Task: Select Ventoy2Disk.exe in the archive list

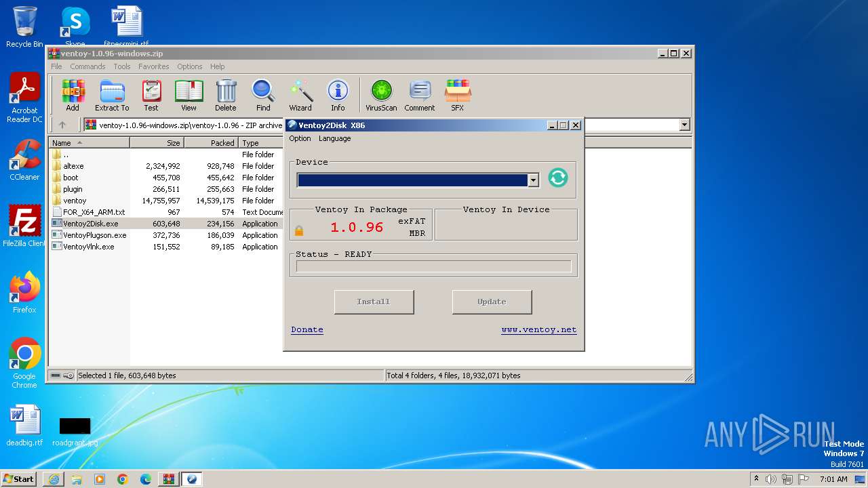Action: point(166,224)
